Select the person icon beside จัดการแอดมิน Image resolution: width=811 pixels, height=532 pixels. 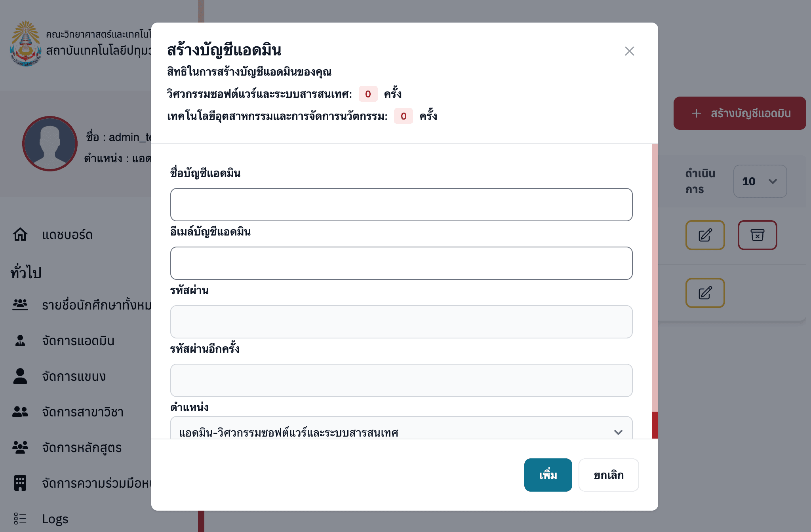(20, 341)
